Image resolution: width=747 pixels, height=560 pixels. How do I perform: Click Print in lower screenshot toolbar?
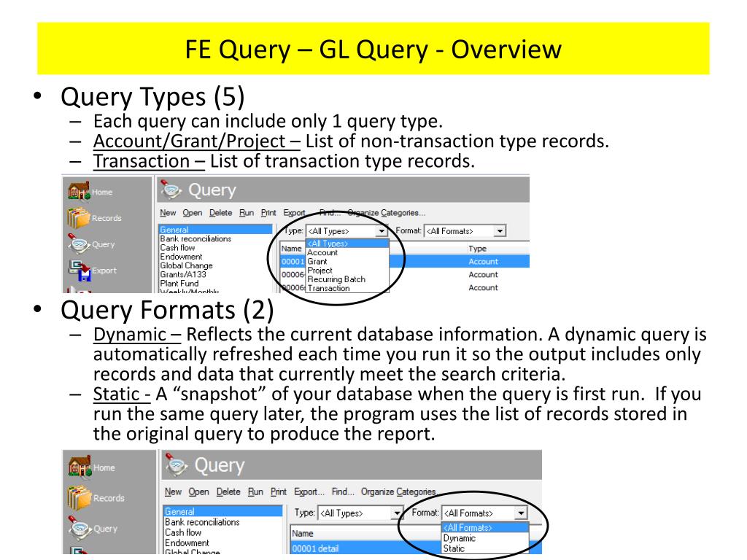[278, 491]
